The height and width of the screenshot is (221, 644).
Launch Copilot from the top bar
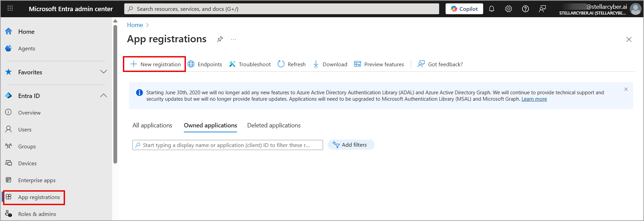tap(464, 9)
